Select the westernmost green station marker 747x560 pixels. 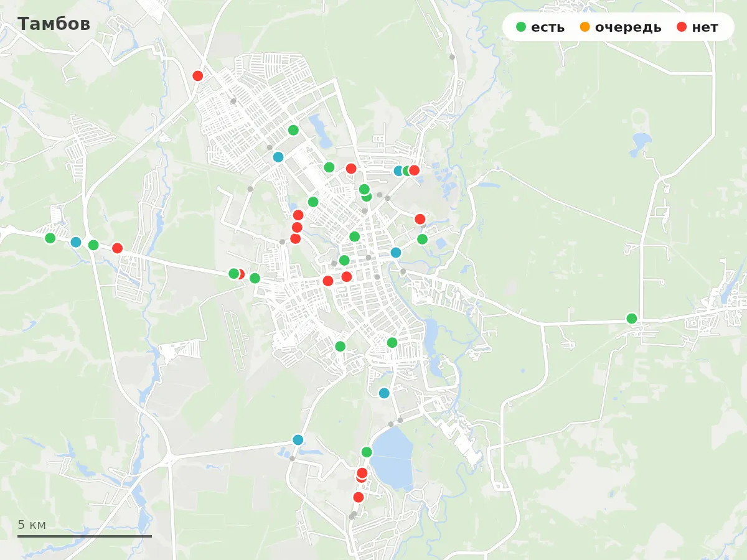(x=50, y=238)
